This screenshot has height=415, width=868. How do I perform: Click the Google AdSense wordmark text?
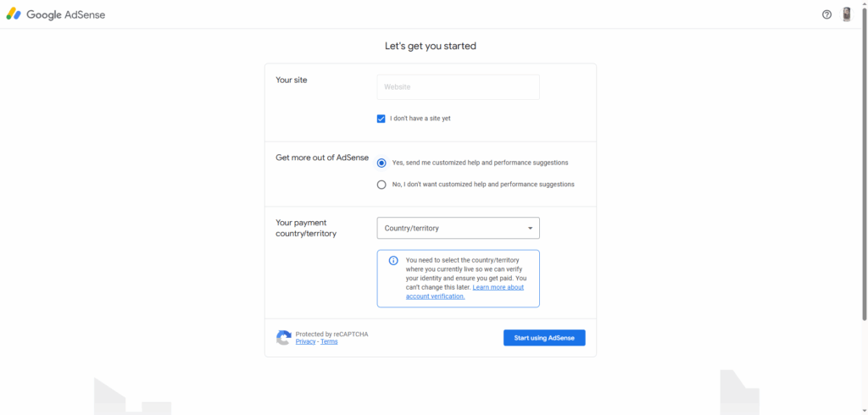(66, 15)
